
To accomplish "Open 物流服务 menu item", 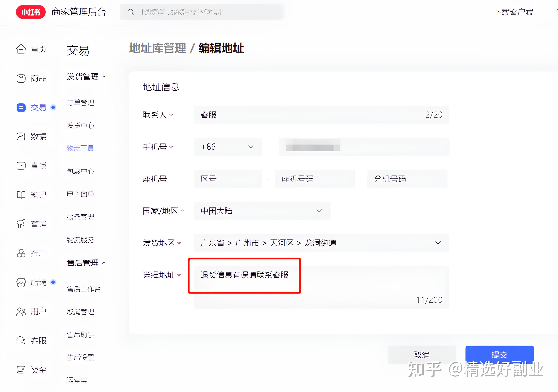I will click(x=80, y=240).
